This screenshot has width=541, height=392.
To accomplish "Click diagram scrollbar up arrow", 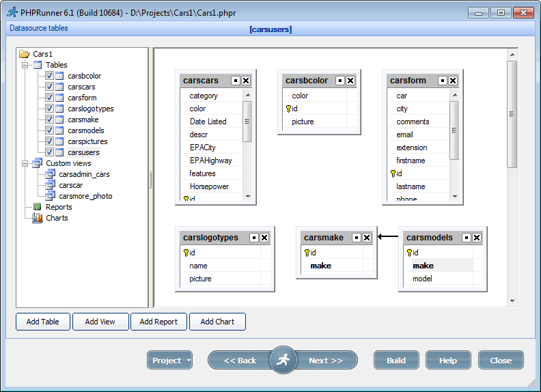I will 512,55.
